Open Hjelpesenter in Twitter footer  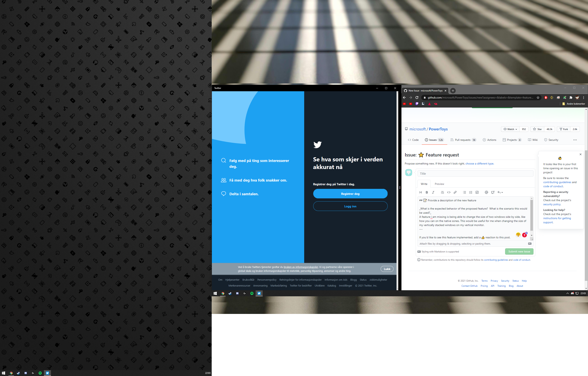tap(232, 280)
